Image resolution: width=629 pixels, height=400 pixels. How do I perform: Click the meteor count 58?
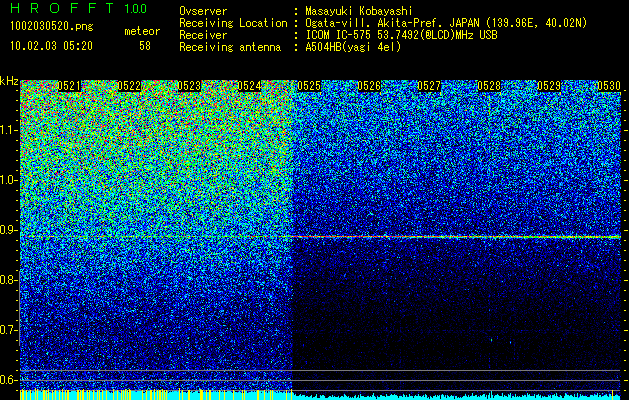click(x=145, y=46)
